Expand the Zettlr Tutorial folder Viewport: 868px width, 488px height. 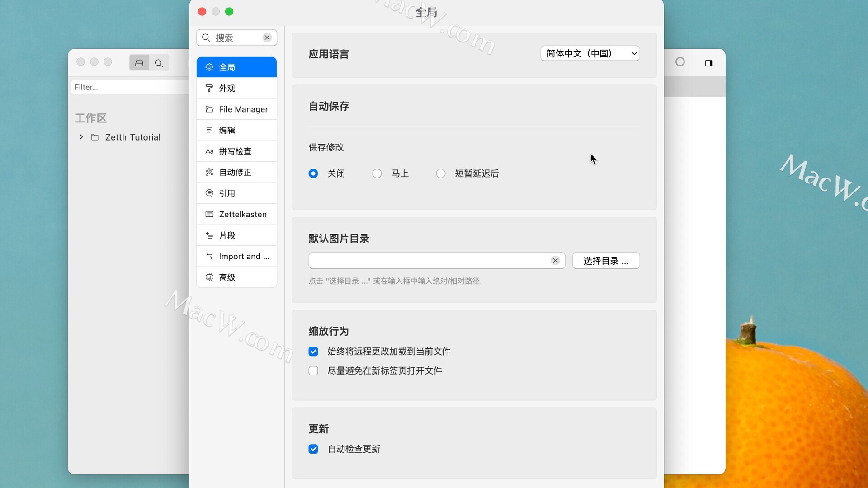click(81, 137)
